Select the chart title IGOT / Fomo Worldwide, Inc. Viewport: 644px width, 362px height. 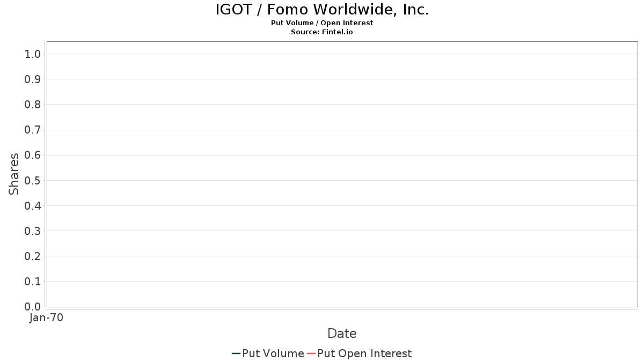(322, 10)
